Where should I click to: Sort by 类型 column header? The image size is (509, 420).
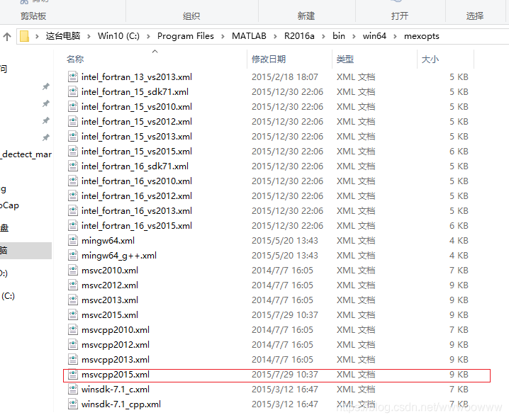point(345,59)
